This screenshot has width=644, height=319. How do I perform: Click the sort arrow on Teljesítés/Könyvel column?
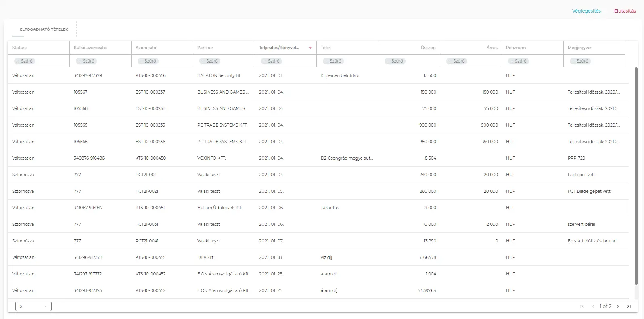point(310,48)
